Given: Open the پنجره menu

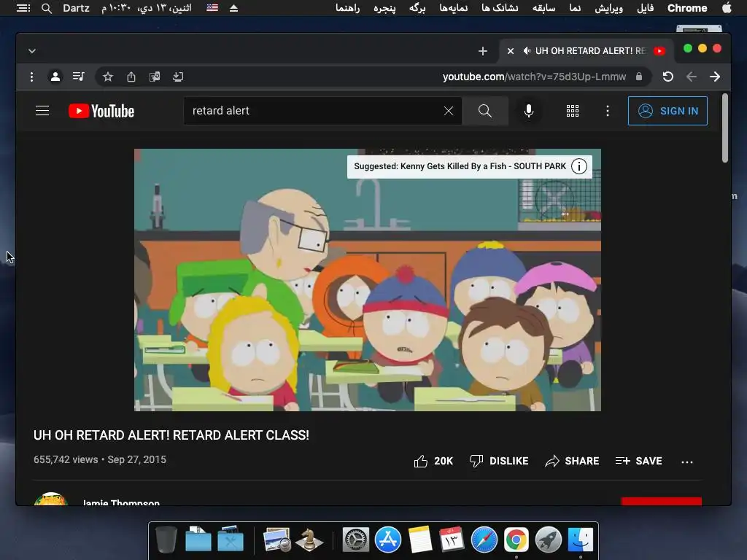Looking at the screenshot, I should 384,8.
